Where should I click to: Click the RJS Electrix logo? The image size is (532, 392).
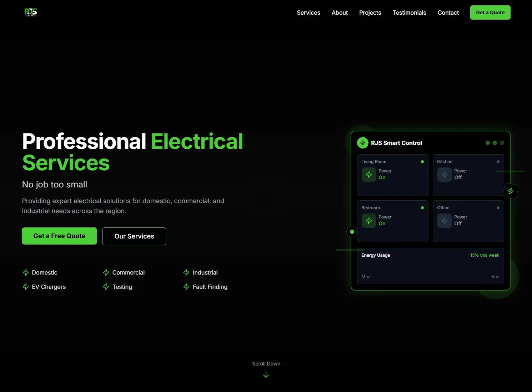pyautogui.click(x=31, y=12)
